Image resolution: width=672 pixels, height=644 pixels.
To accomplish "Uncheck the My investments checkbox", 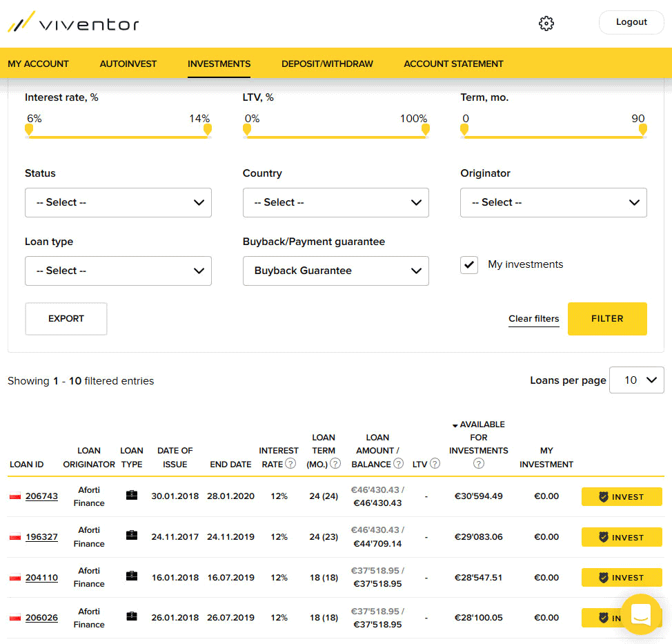I will tap(469, 264).
